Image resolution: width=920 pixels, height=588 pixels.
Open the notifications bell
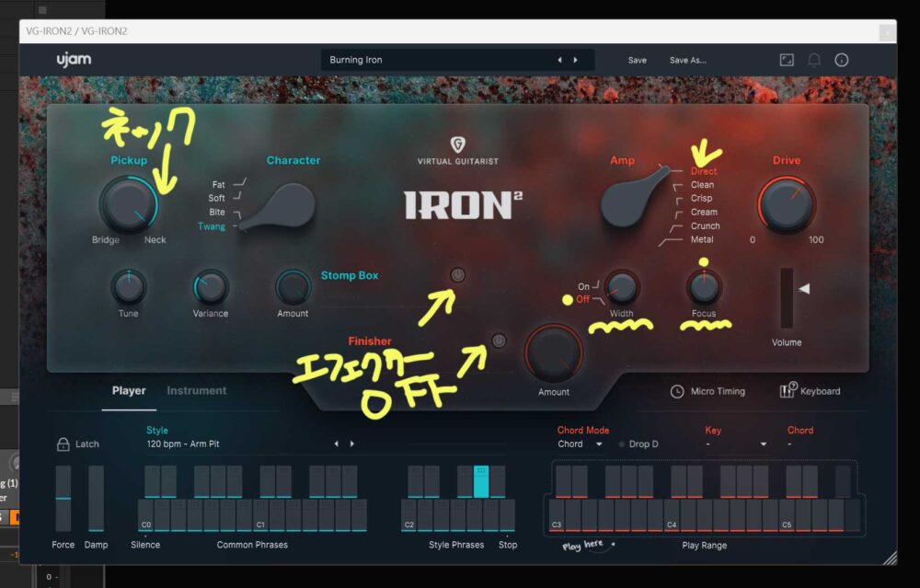814,60
